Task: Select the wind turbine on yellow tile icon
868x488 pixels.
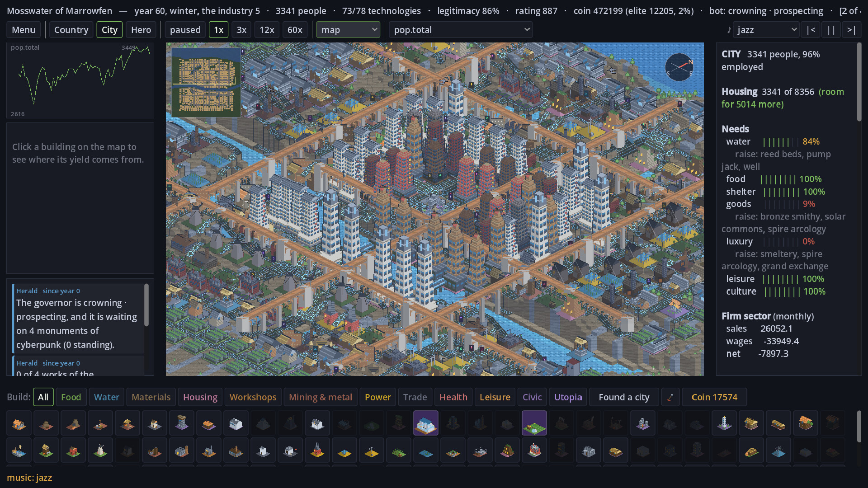Action: point(372,450)
